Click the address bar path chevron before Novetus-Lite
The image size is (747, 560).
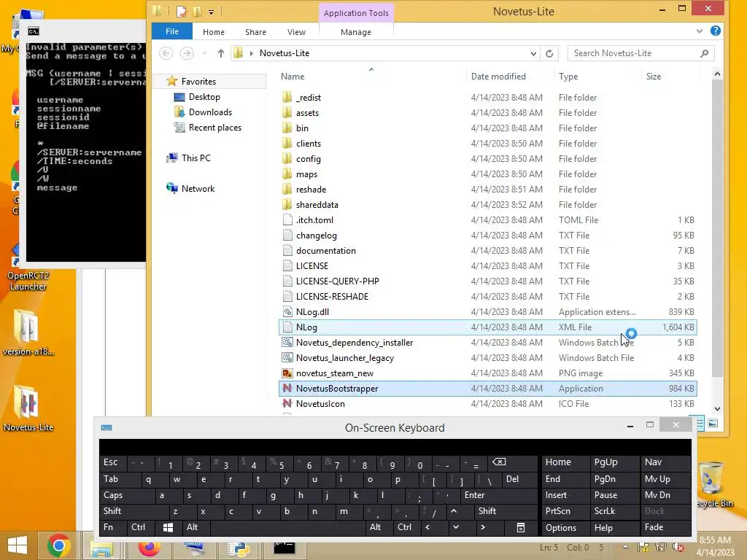(252, 53)
